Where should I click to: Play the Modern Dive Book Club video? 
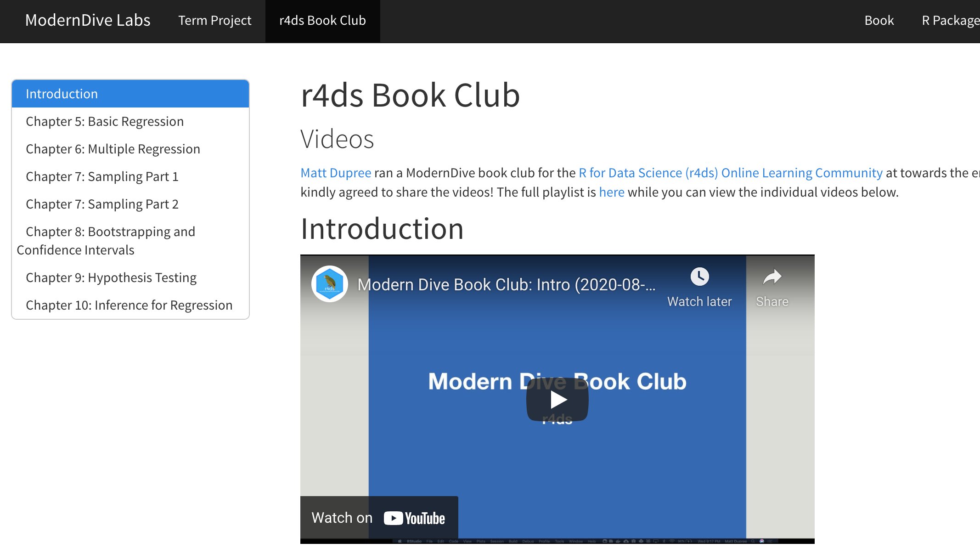click(557, 399)
